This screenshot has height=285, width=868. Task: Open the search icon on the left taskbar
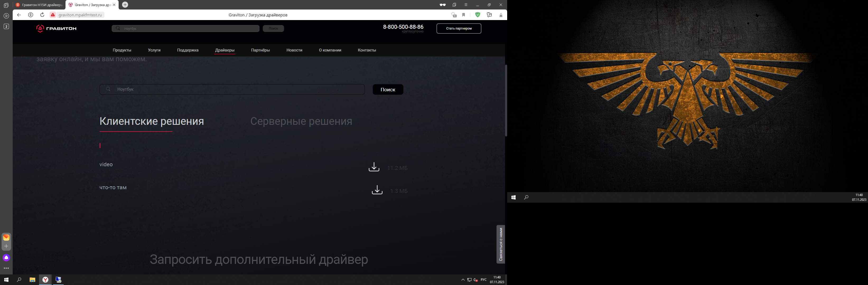click(19, 280)
